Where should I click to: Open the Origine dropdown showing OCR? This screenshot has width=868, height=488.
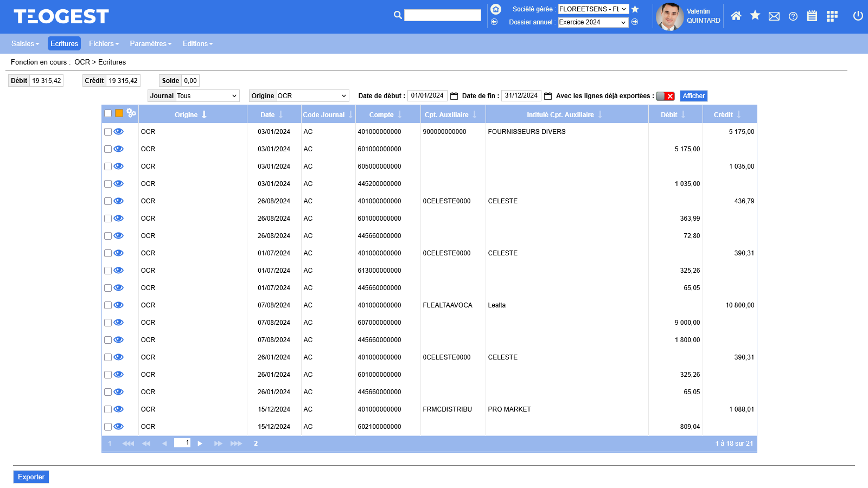tap(312, 96)
